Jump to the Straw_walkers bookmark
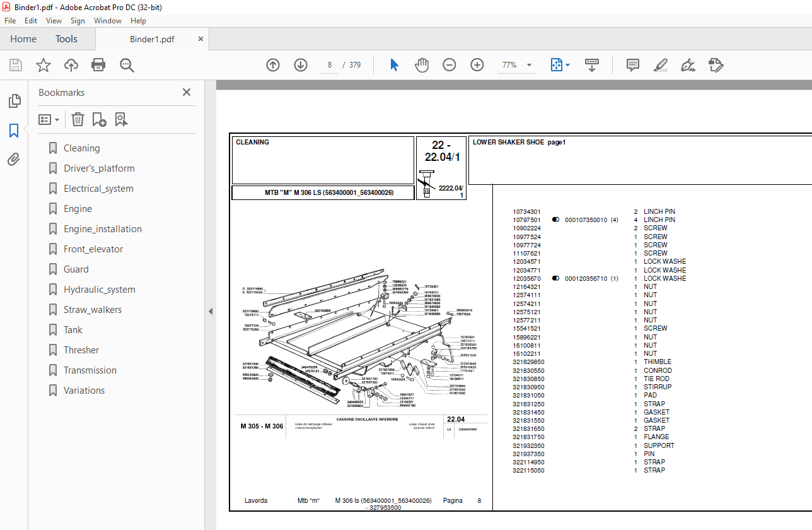 [x=93, y=310]
